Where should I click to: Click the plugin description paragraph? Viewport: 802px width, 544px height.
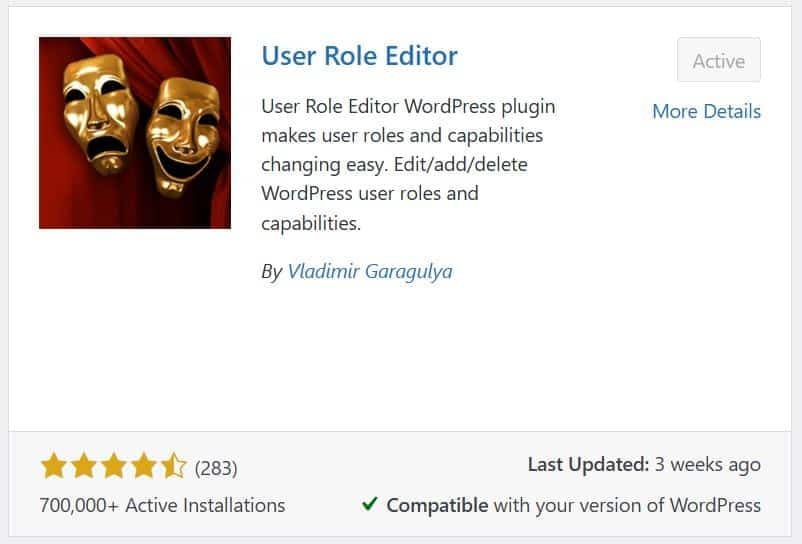(408, 165)
